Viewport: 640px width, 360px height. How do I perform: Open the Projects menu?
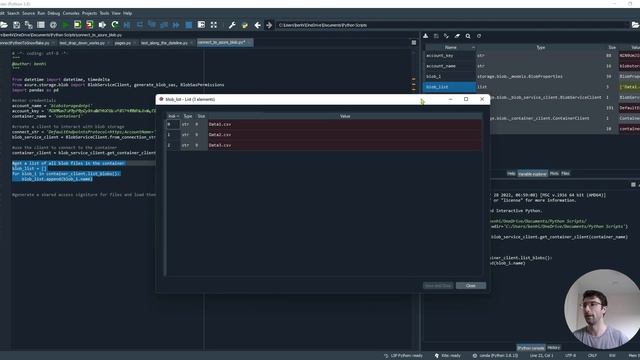pyautogui.click(x=89, y=13)
